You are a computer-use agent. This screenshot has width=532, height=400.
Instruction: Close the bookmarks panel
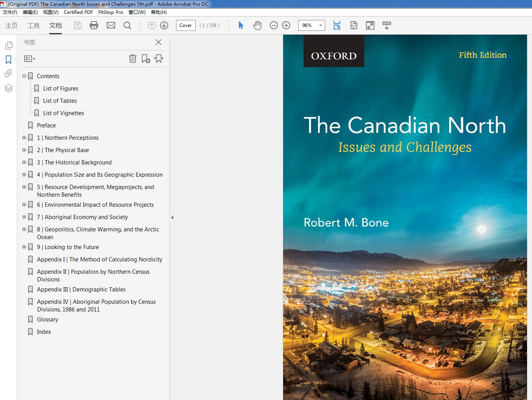pyautogui.click(x=158, y=42)
